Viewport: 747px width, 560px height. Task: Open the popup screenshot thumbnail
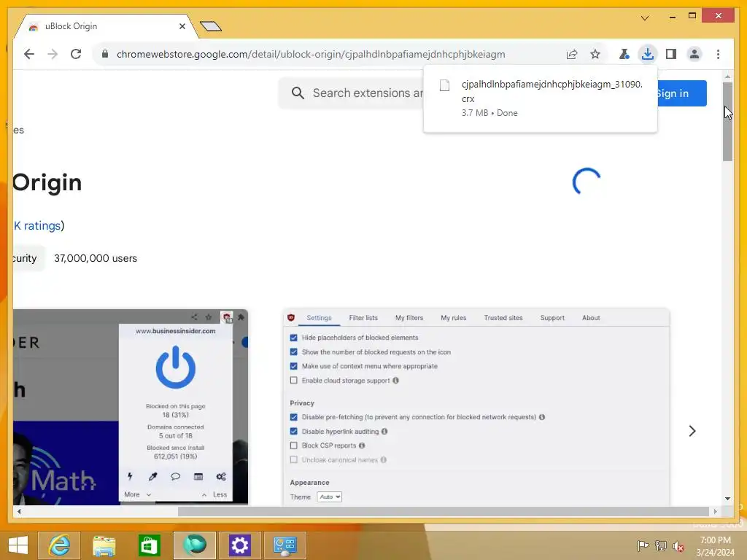pos(131,407)
